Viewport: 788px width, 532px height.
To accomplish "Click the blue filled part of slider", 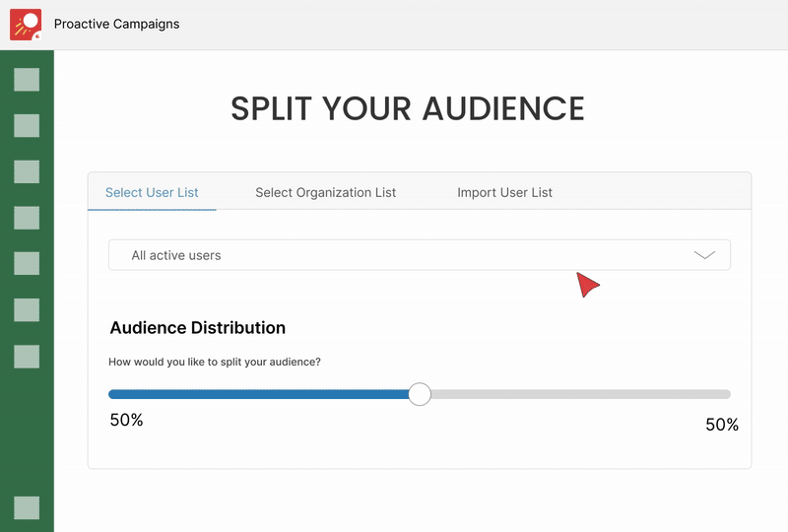I will pos(261,394).
